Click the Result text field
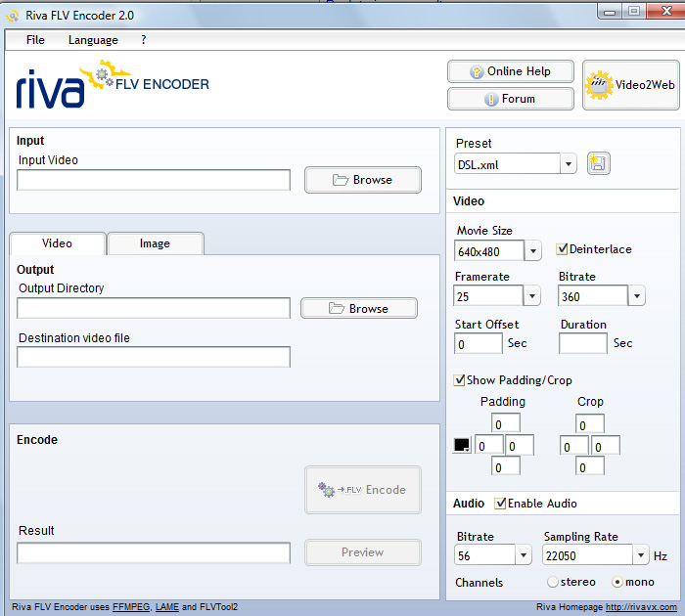Viewport: 685px width, 616px height. point(154,553)
